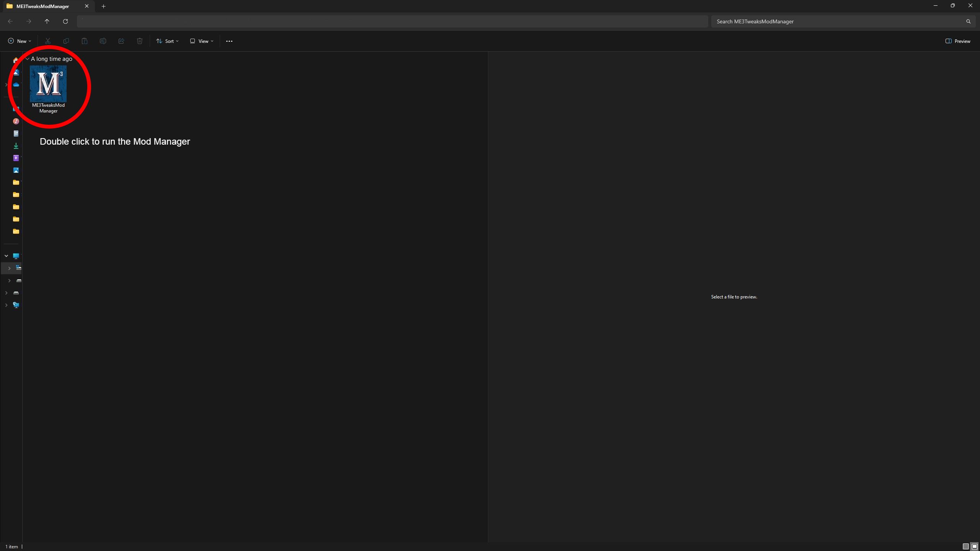Add a new tab
Viewport: 980px width, 551px height.
tap(103, 6)
